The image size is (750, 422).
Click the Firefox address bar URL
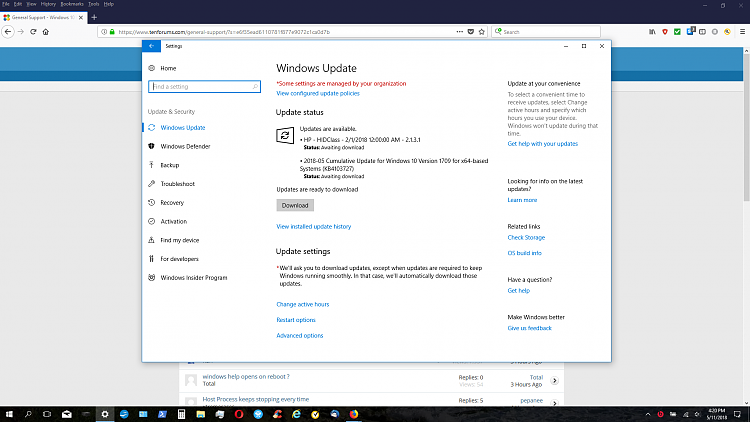[224, 32]
